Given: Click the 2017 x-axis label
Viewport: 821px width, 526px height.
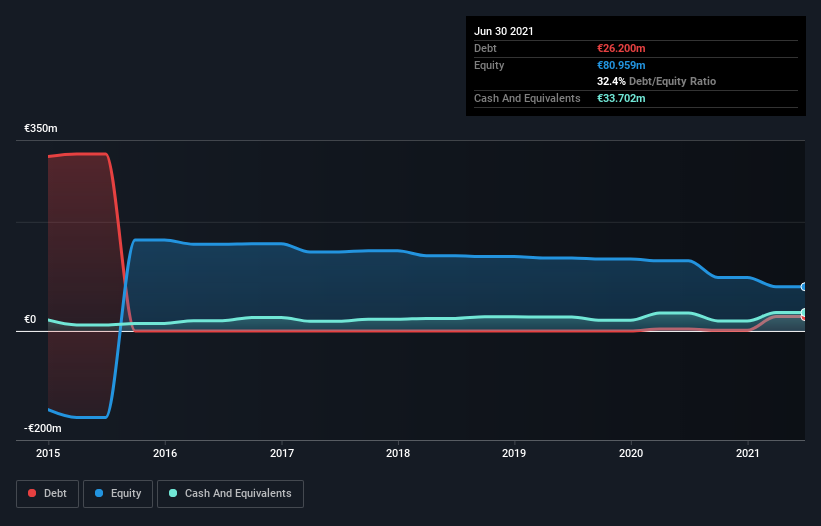Looking at the screenshot, I should pyautogui.click(x=282, y=453).
